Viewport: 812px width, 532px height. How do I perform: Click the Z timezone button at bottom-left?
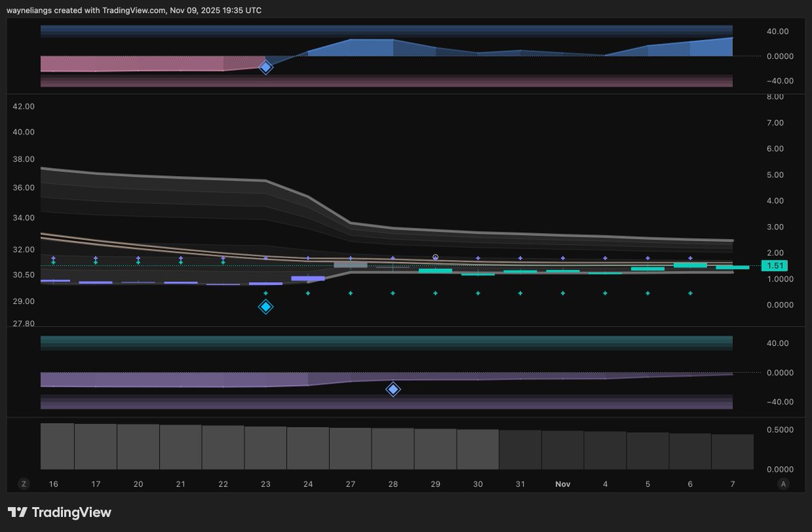point(24,484)
